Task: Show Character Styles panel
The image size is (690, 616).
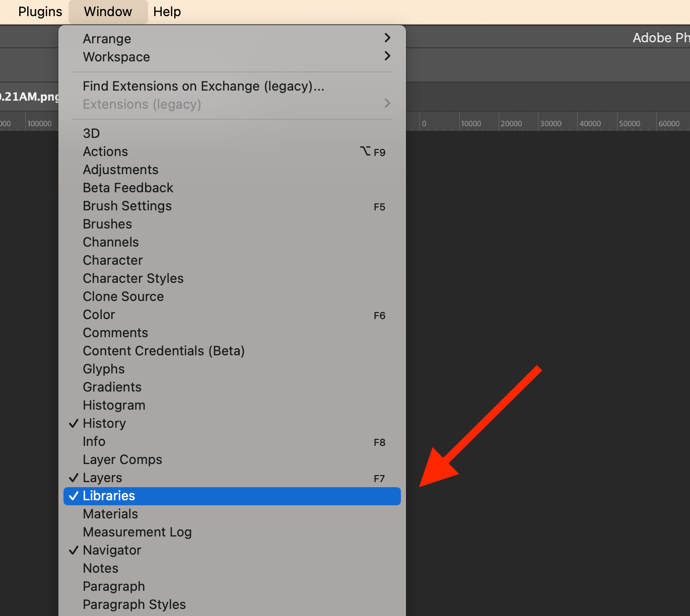Action: pos(232,278)
